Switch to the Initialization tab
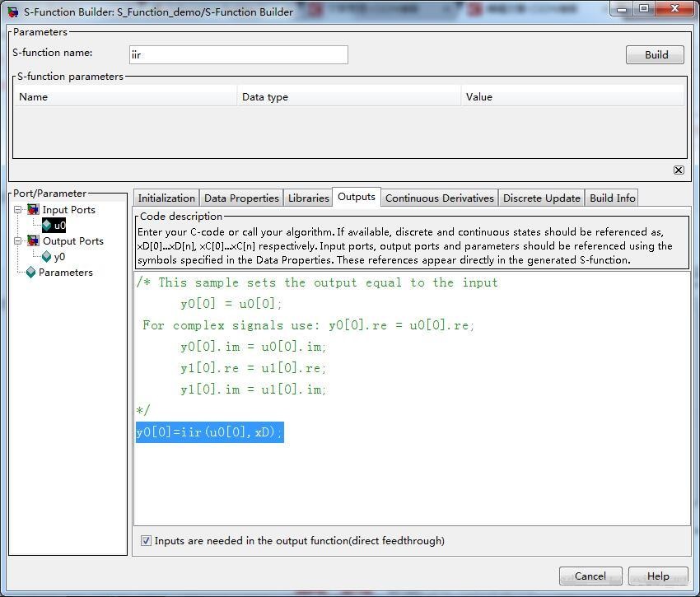 point(166,198)
